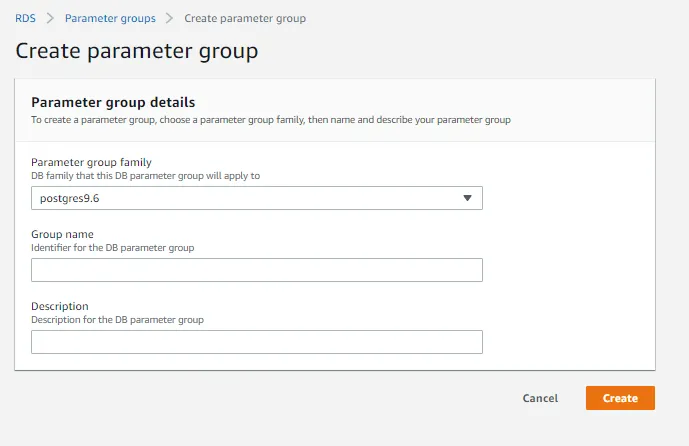689x446 pixels.
Task: Click the breadcrumb chevron after RDS
Action: pyautogui.click(x=50, y=18)
